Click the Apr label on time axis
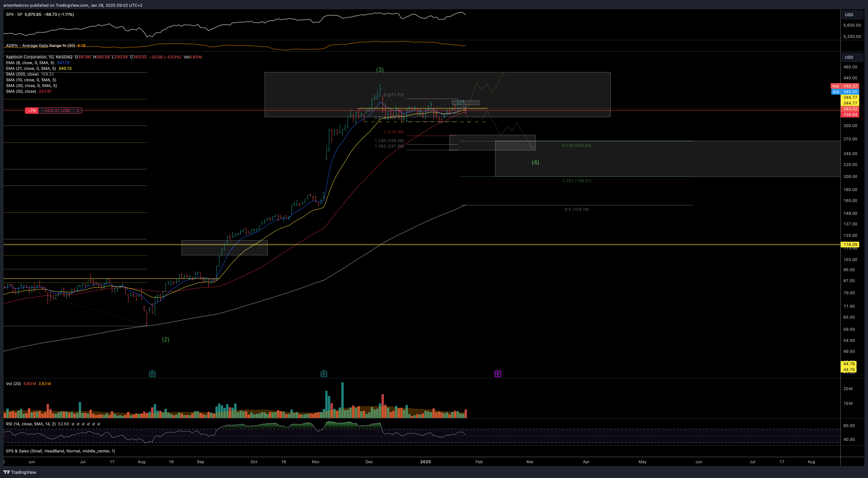The image size is (868, 478). click(x=586, y=462)
